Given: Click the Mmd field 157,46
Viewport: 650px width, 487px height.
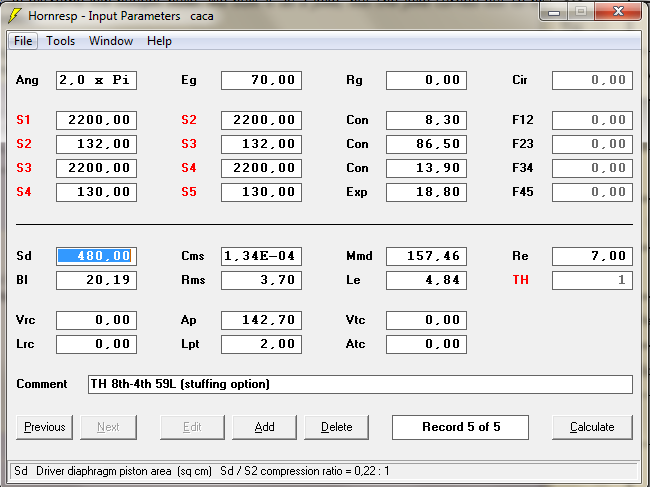Looking at the screenshot, I should coord(426,256).
